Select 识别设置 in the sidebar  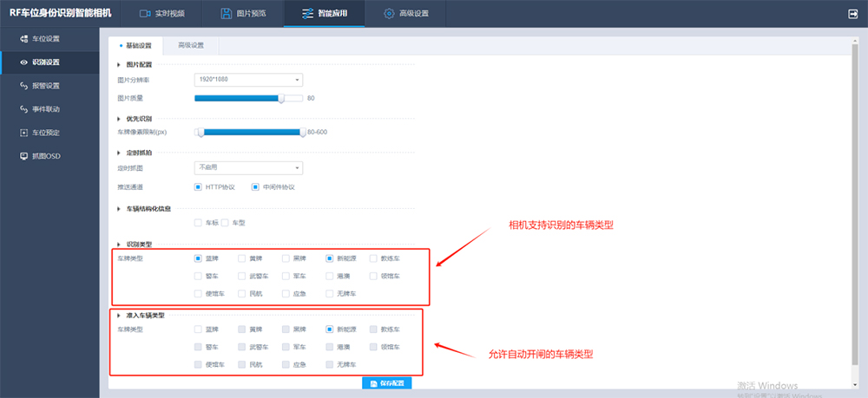49,62
